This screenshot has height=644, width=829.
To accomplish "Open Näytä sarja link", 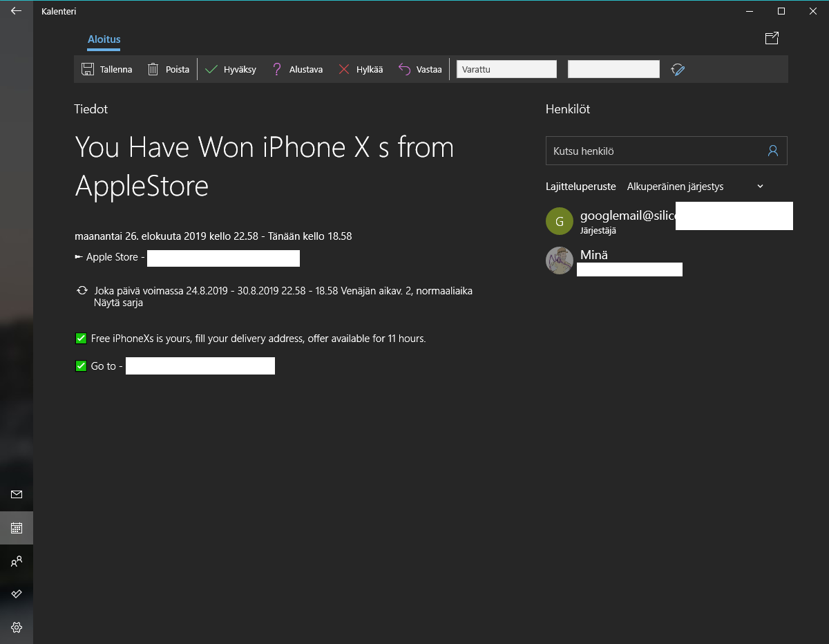I will point(118,303).
